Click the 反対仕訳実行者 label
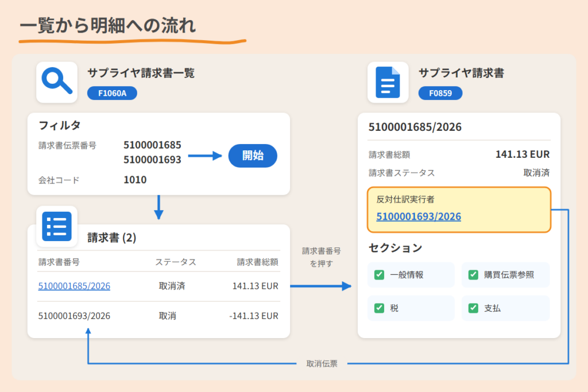Viewport: 588px width, 392px height. coord(405,199)
